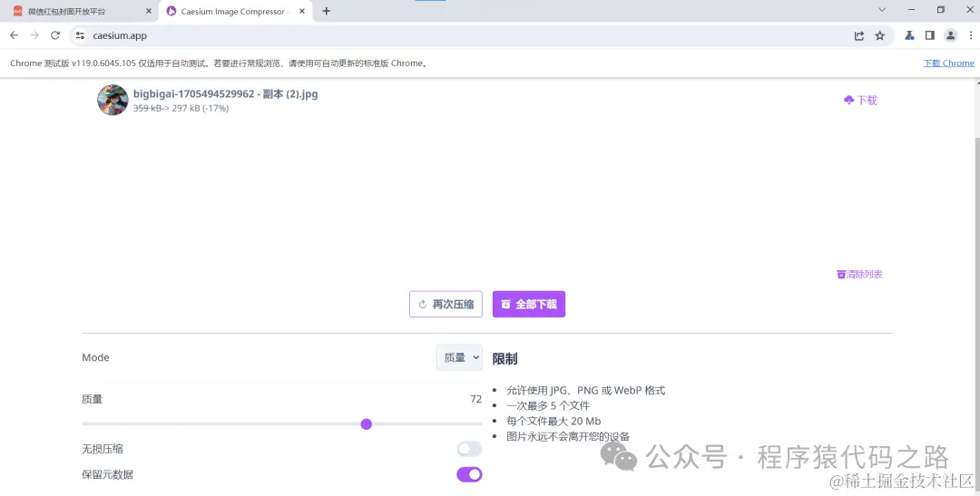Download the compressed bigbigai file
The image size is (980, 496).
point(860,100)
